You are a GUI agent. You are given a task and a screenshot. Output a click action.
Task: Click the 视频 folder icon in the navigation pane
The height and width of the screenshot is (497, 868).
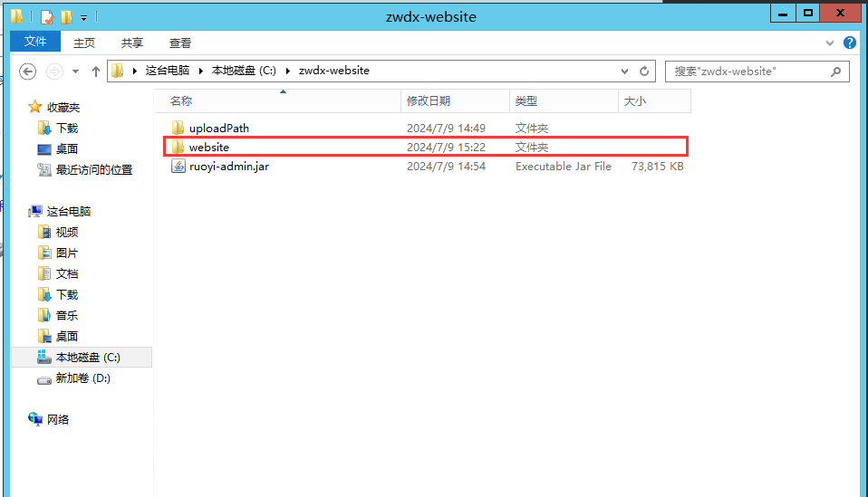click(x=44, y=232)
